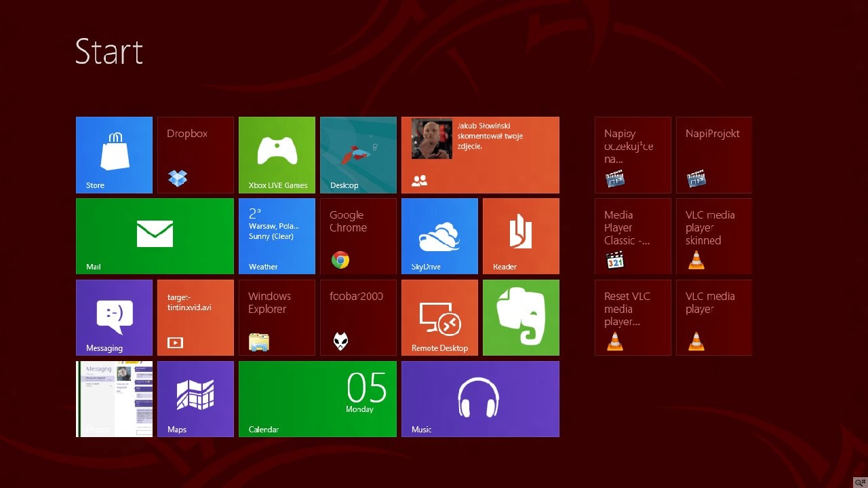Open Calendar tile showing 05 Monday
The width and height of the screenshot is (868, 488).
point(317,399)
